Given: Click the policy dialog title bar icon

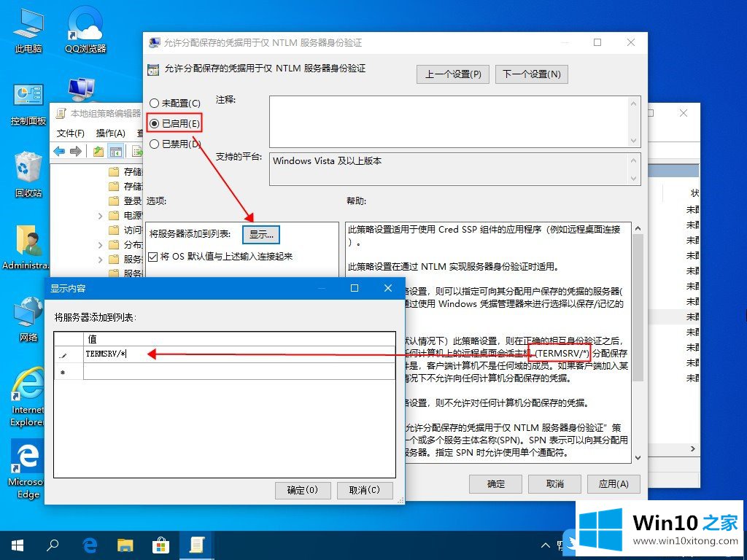Looking at the screenshot, I should (155, 43).
